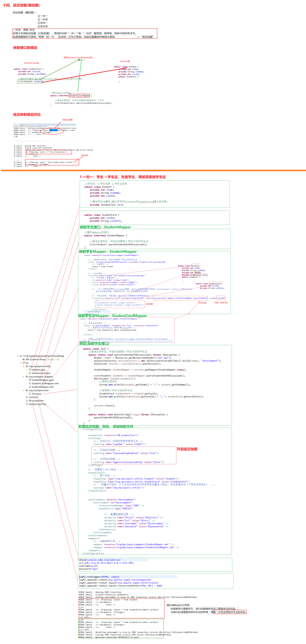Viewport: 306px width, 644px height.
Task: Click the Test.java file icon
Action: point(30,394)
